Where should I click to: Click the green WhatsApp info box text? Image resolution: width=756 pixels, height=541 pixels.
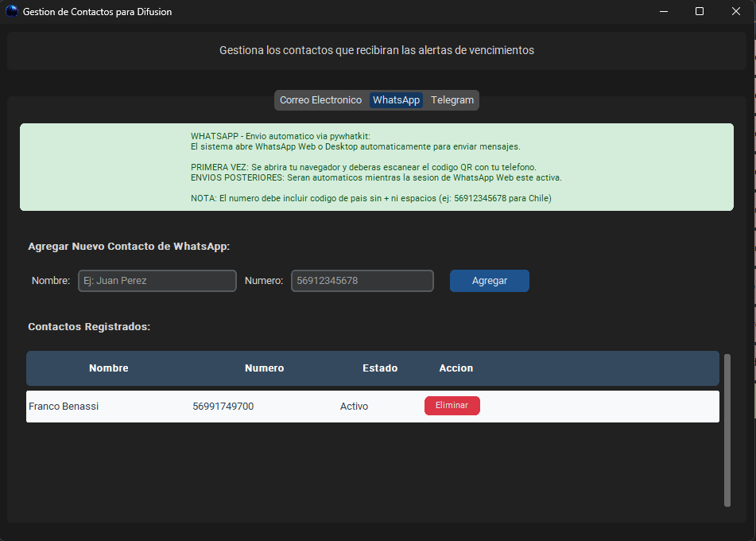pyautogui.click(x=376, y=167)
